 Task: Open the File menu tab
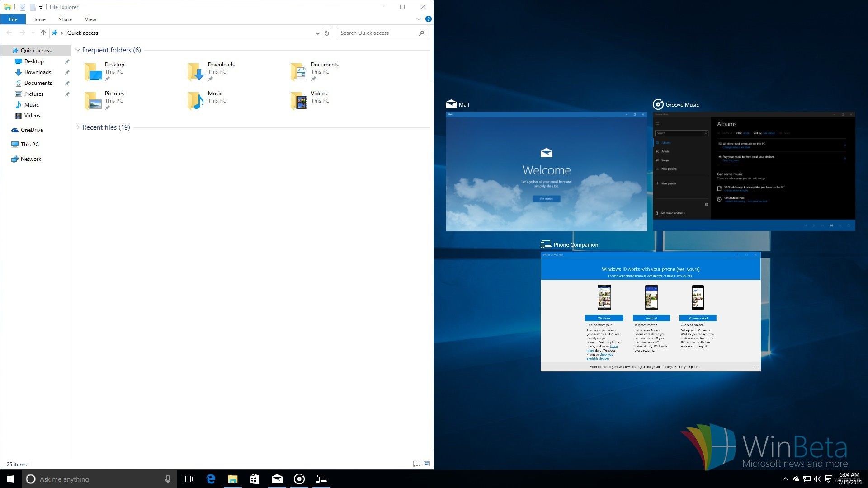[x=13, y=19]
